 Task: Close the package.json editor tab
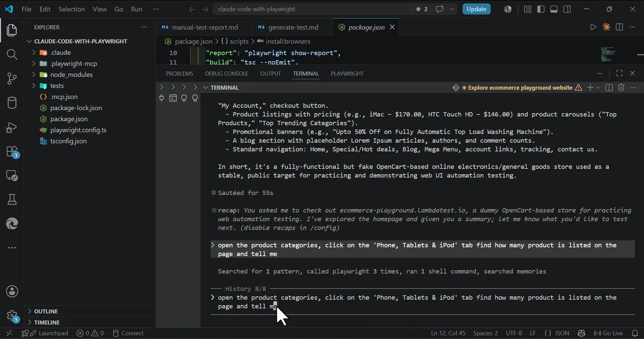click(392, 27)
